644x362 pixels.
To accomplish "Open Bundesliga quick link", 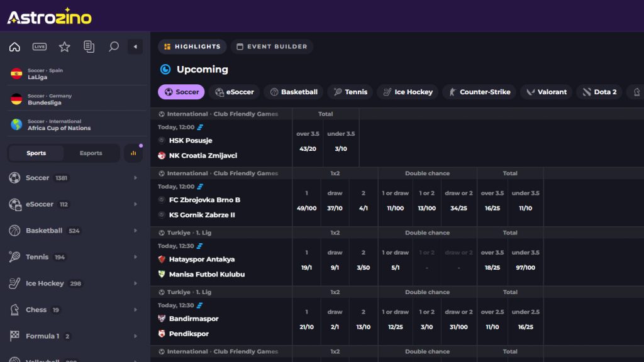I will point(77,99).
